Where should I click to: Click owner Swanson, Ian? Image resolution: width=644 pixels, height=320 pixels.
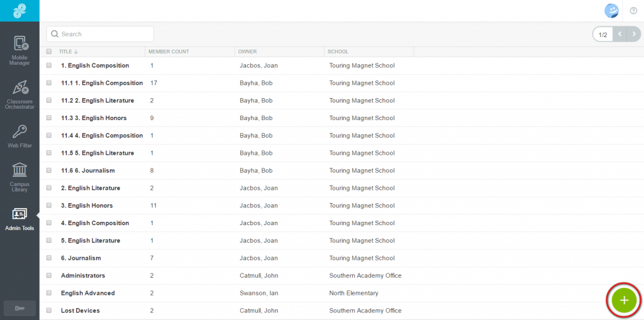(x=257, y=293)
